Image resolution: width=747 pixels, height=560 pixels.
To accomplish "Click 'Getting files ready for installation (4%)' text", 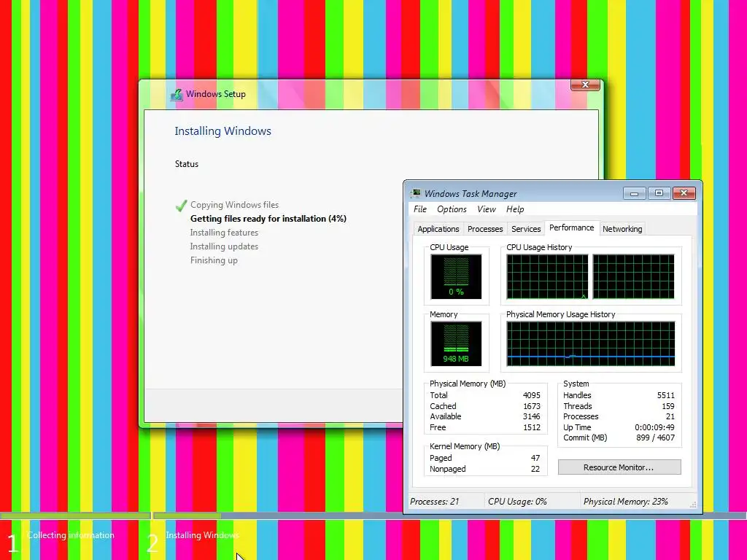I will [x=268, y=219].
